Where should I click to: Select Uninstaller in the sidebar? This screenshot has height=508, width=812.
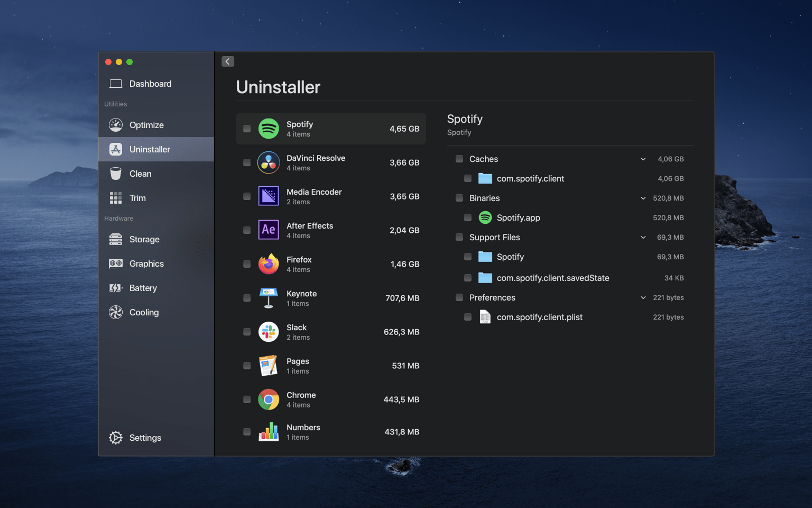tap(150, 149)
